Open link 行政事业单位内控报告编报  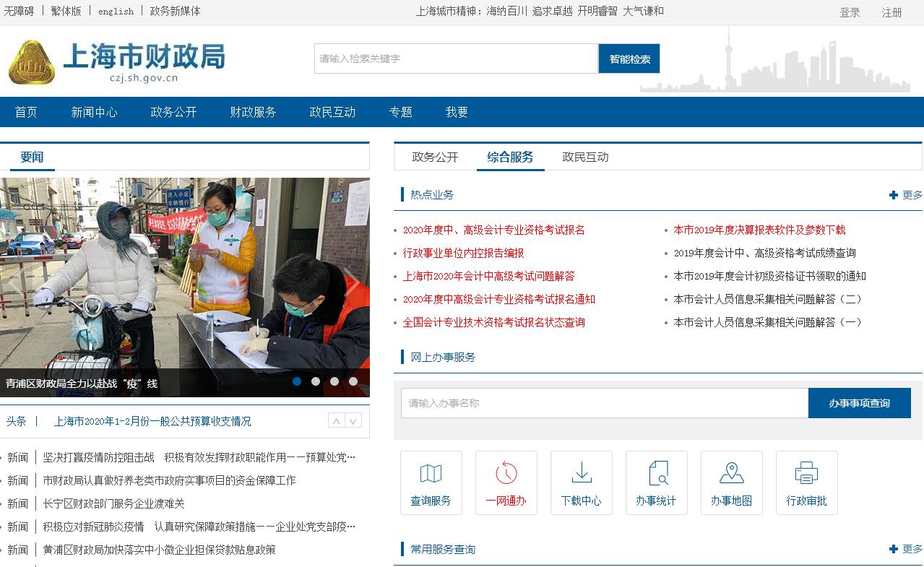(463, 253)
